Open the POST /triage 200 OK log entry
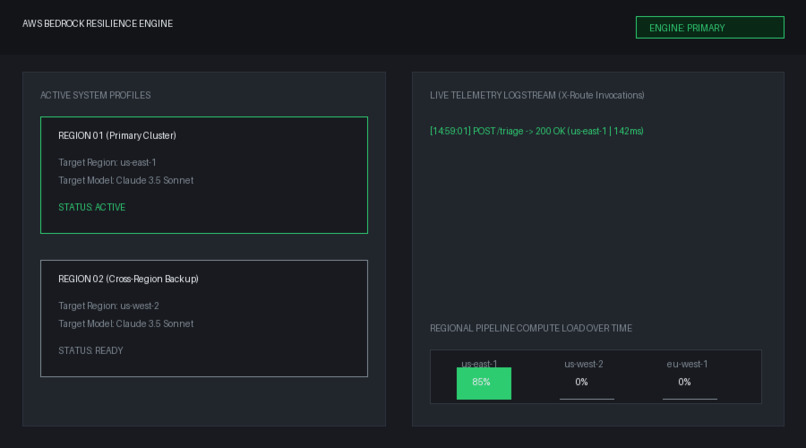Screen dimensions: 806x448 coord(537,131)
